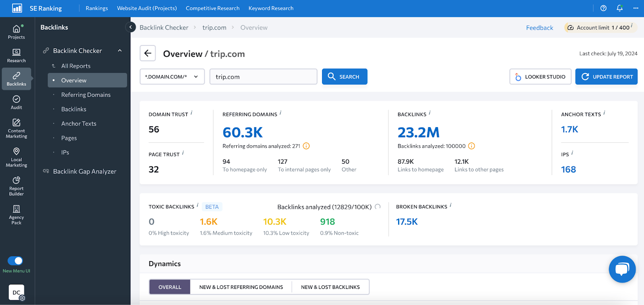Open Agency Pack in left sidebar
Image resolution: width=644 pixels, height=305 pixels.
click(x=17, y=215)
